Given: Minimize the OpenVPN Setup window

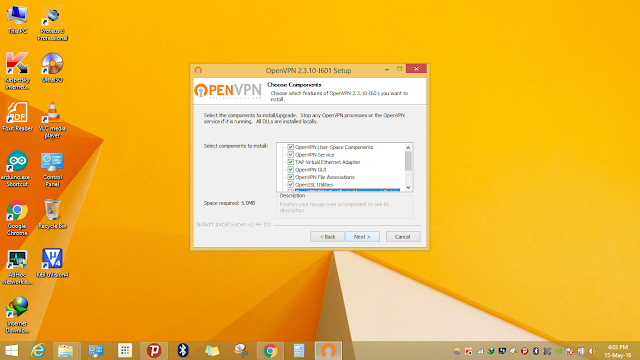Looking at the screenshot, I should (x=387, y=69).
